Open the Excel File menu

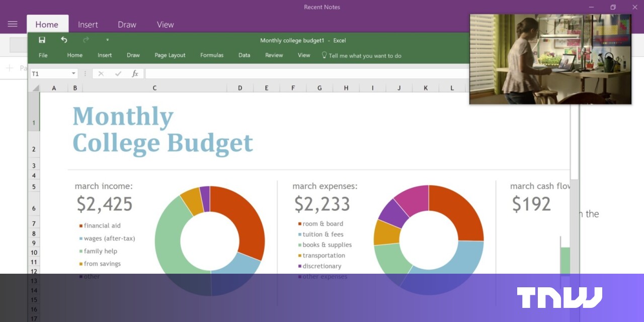click(43, 55)
